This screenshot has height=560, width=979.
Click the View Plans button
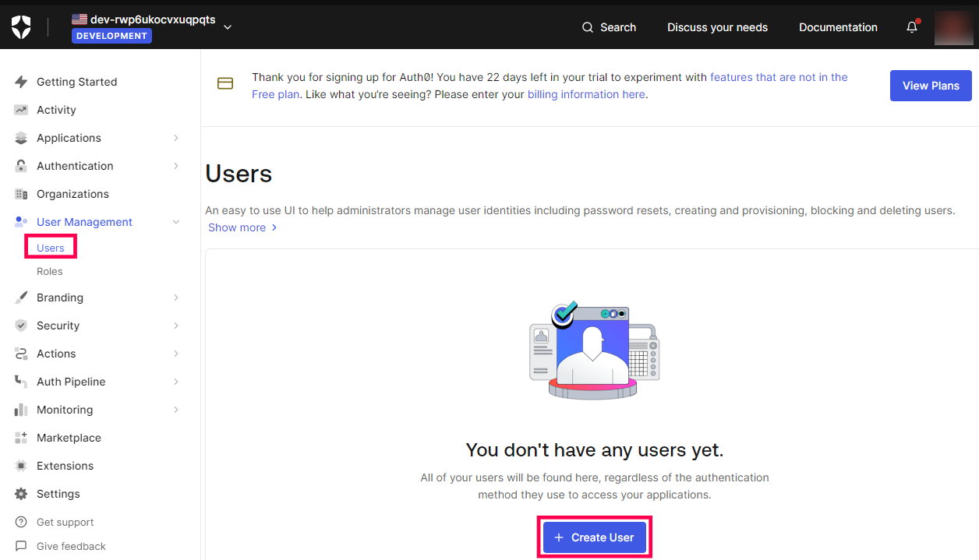click(931, 86)
